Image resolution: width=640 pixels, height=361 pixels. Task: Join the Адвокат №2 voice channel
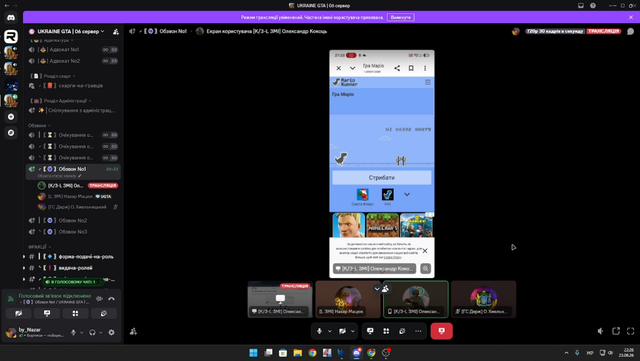click(x=73, y=61)
